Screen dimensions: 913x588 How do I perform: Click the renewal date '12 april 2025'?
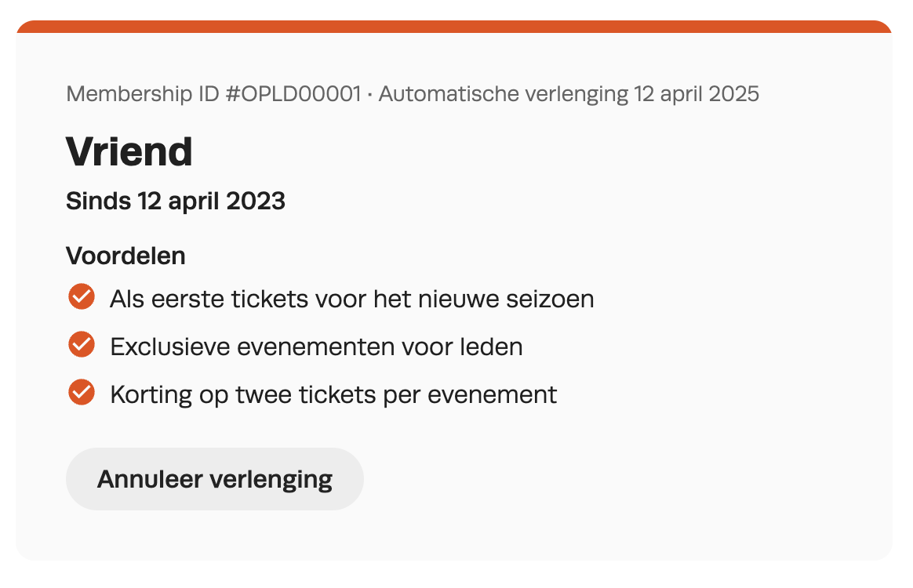point(697,94)
